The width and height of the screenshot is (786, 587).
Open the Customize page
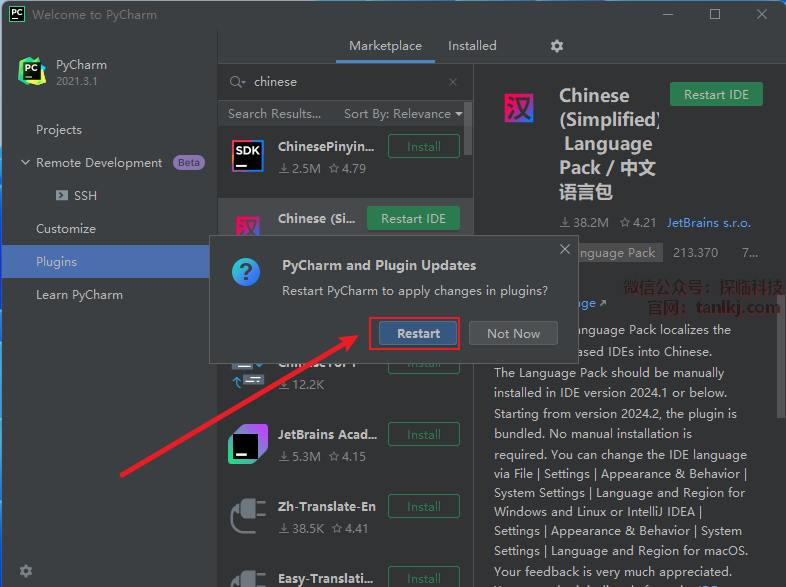(x=66, y=229)
